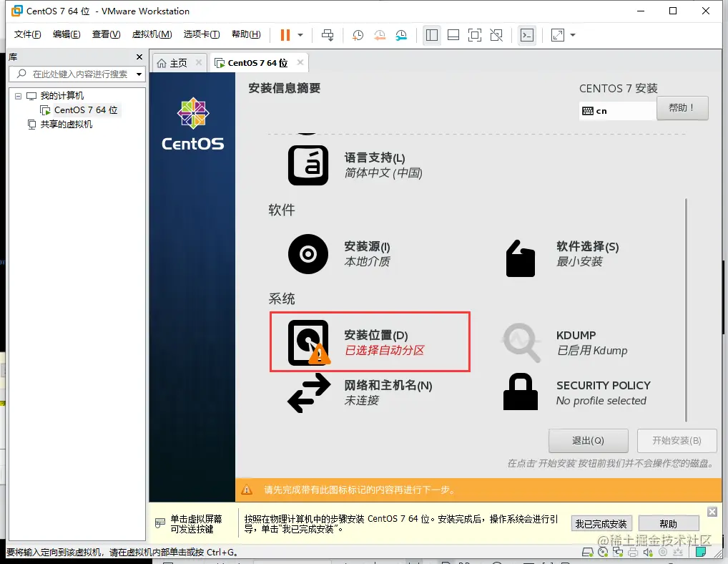Open the dropdown arrow beside the pause button

pos(300,35)
